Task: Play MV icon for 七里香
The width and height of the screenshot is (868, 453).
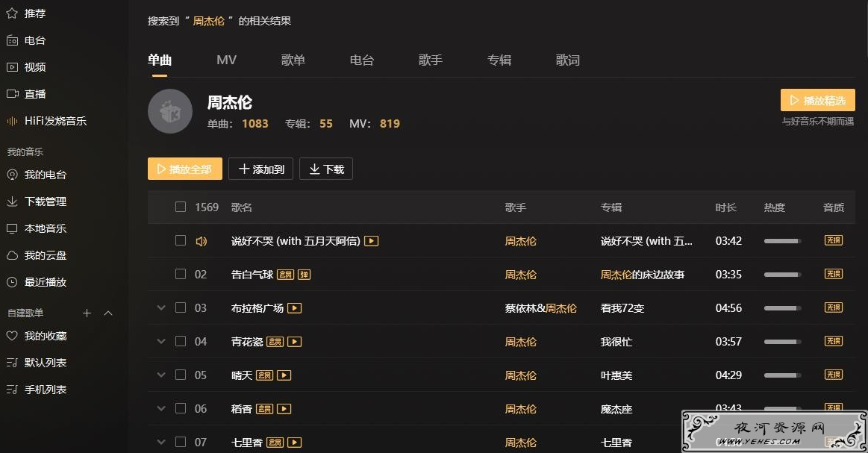Action: 295,443
